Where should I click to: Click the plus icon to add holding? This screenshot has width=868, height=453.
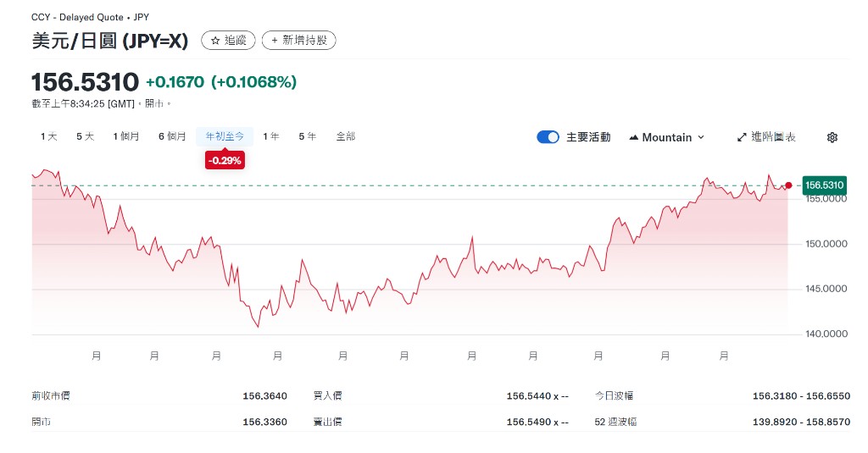pos(274,41)
